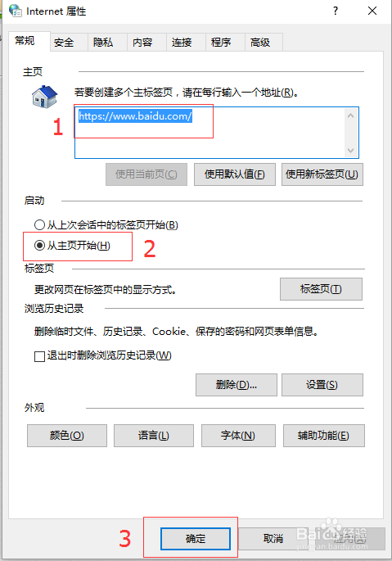Click the blue house homepage icon
This screenshot has height=561, width=392.
pos(45,97)
